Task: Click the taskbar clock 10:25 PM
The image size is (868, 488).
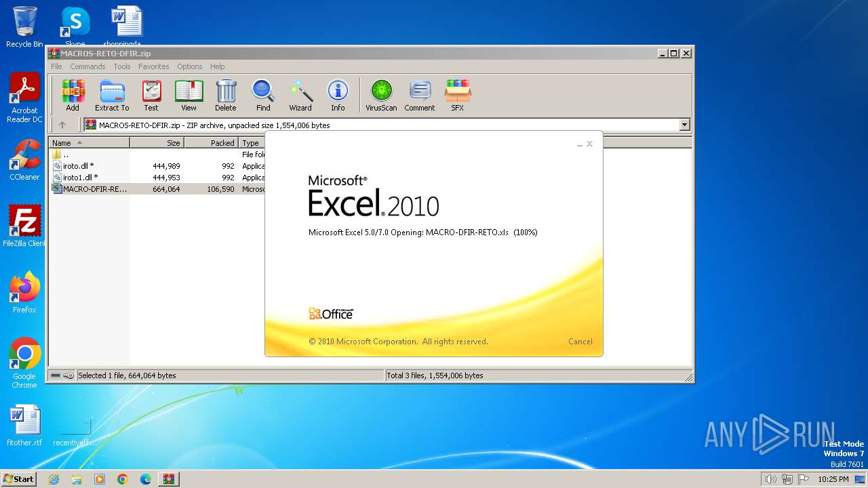Action: pos(833,479)
